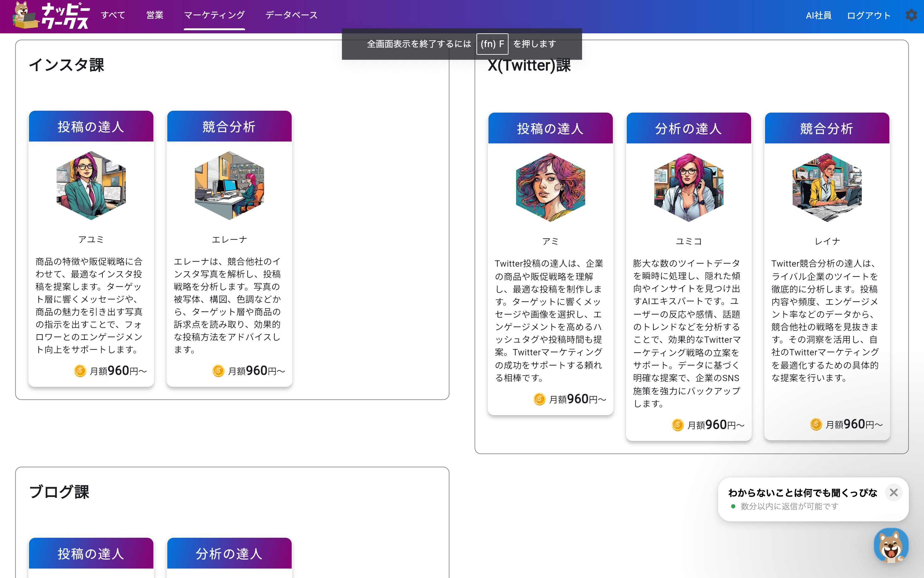Select the マーケティング tab

214,15
